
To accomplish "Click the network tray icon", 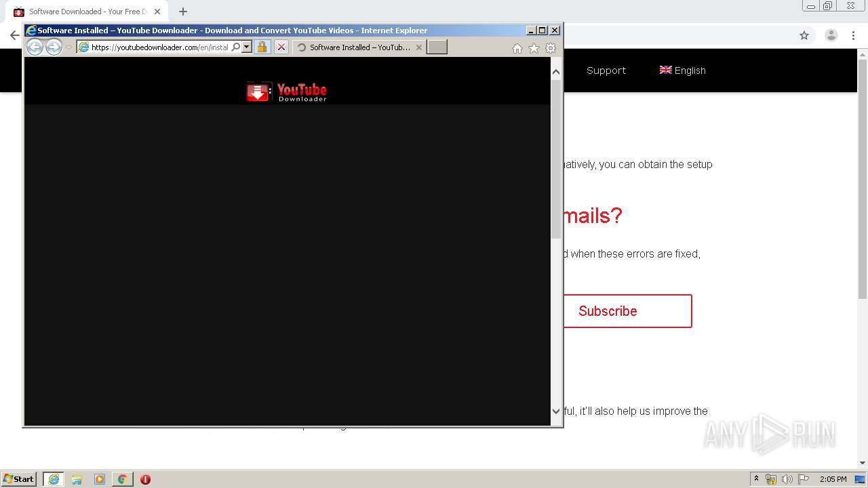I will click(771, 479).
